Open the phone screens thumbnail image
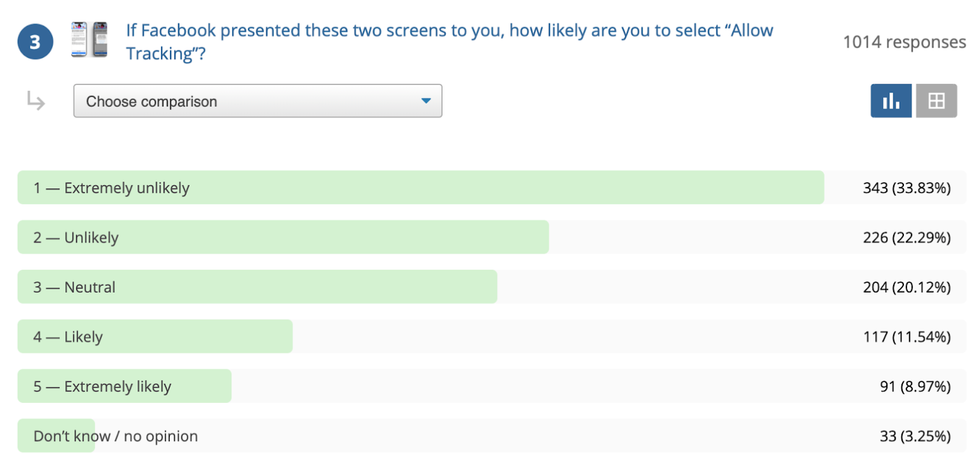 [x=89, y=39]
